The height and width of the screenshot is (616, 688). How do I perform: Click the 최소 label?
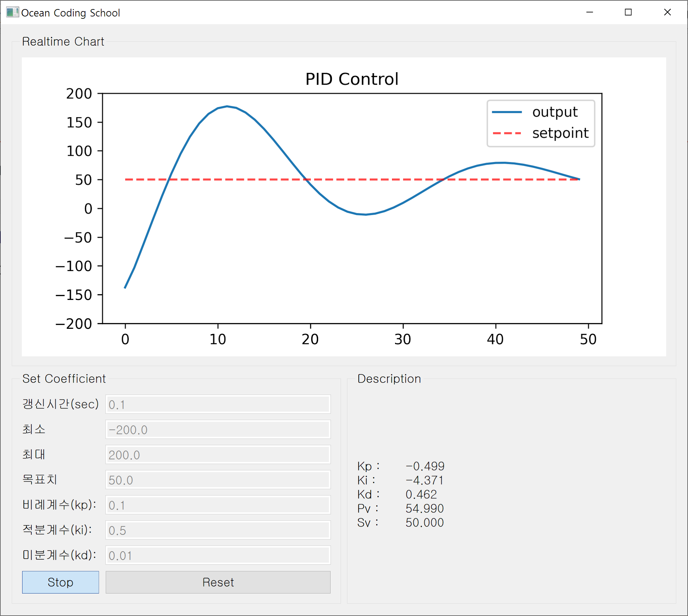click(x=34, y=430)
